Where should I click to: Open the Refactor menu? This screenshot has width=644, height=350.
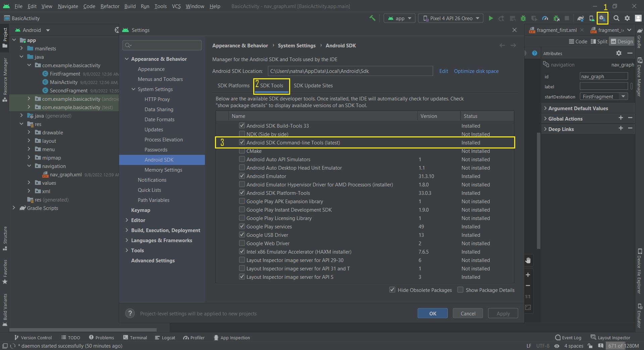point(110,6)
